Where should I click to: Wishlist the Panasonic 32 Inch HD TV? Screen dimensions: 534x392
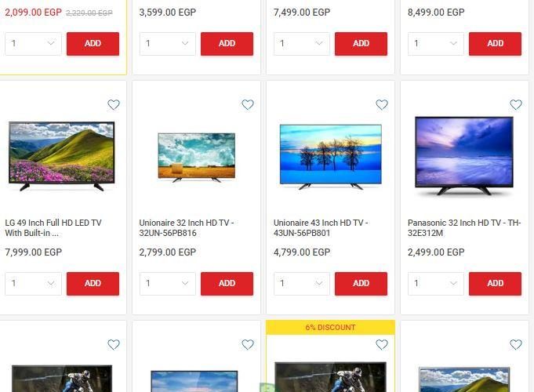coord(516,104)
